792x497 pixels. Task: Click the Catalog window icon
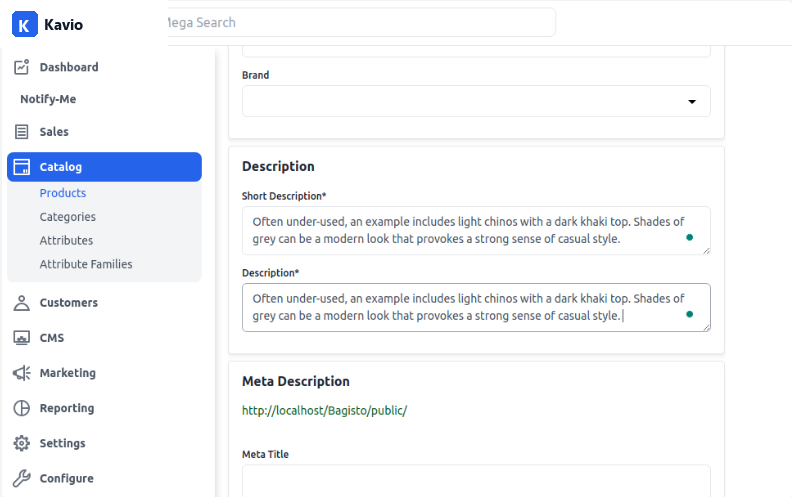[22, 167]
